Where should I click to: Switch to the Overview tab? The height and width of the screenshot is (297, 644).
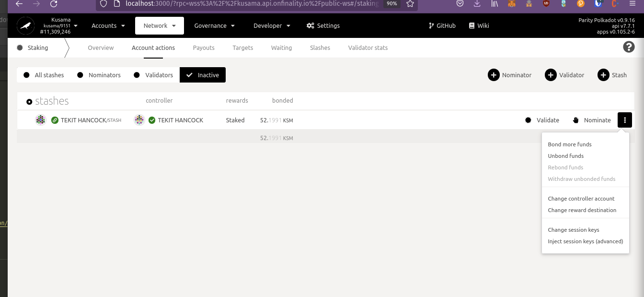click(x=101, y=48)
